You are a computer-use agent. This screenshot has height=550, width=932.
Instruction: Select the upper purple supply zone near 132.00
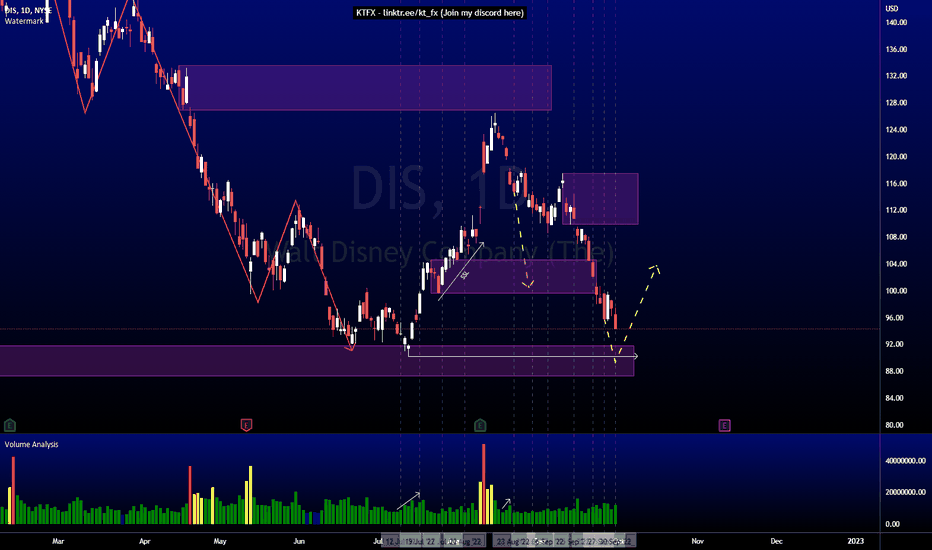click(x=365, y=88)
